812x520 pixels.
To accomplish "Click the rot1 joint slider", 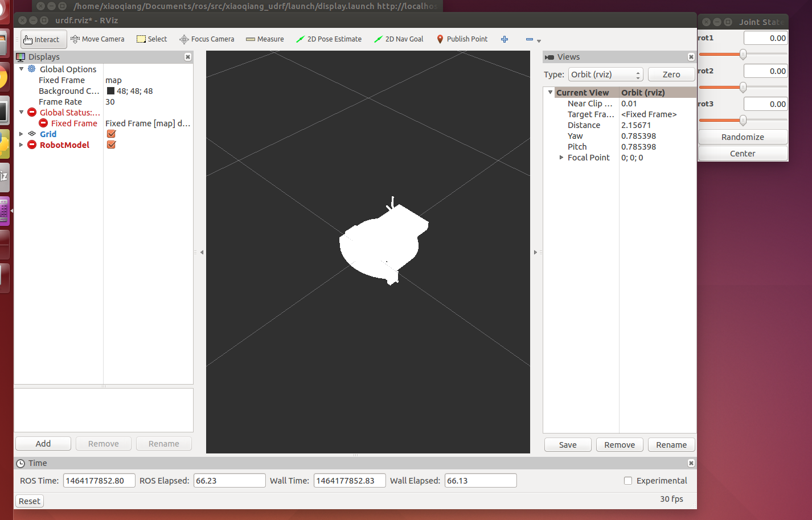I will (x=743, y=55).
